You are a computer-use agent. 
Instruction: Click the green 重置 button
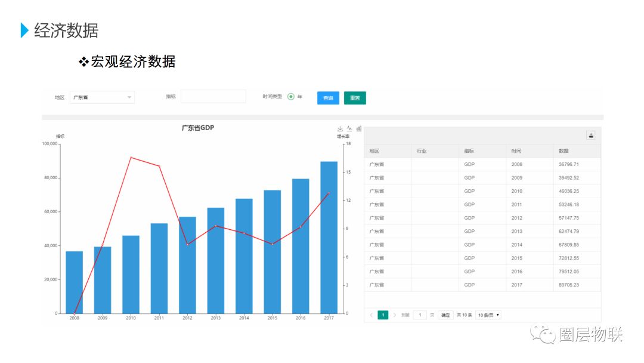click(x=355, y=98)
